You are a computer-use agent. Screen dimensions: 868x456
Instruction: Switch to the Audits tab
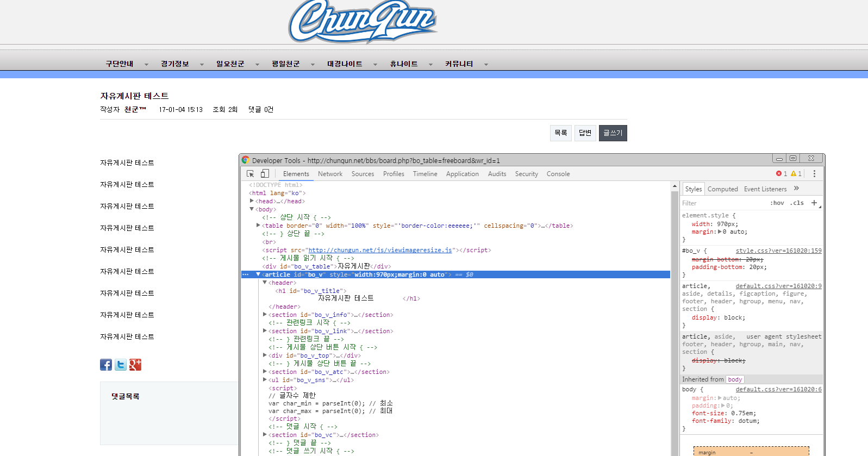[x=497, y=174]
